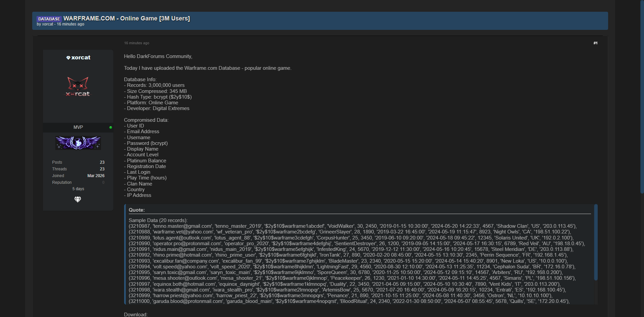Image resolution: width=644 pixels, height=317 pixels.
Task: Open the xorcat profile from sidebar username
Action: [81, 58]
